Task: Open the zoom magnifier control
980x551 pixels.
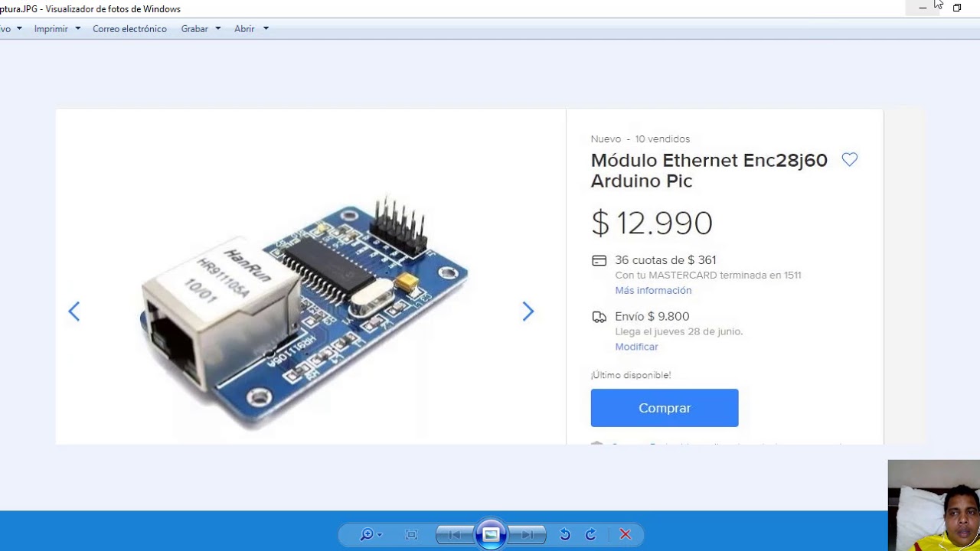Action: 370,535
